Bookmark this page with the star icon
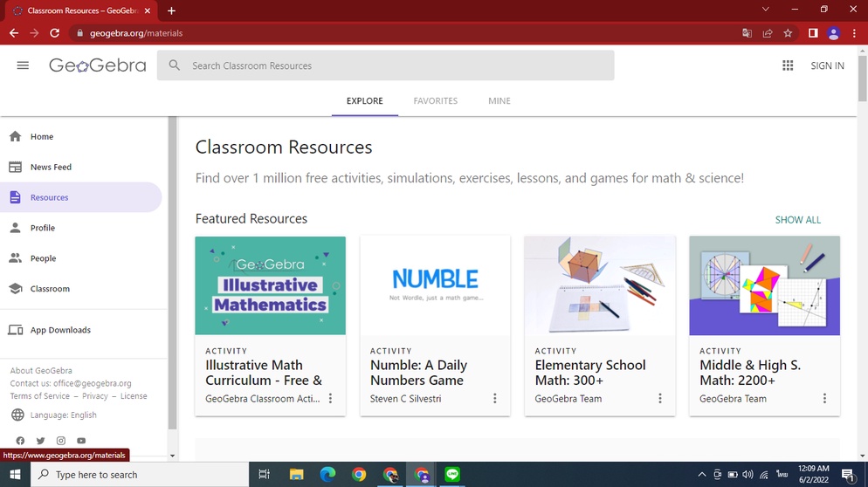The image size is (868, 487). [788, 33]
